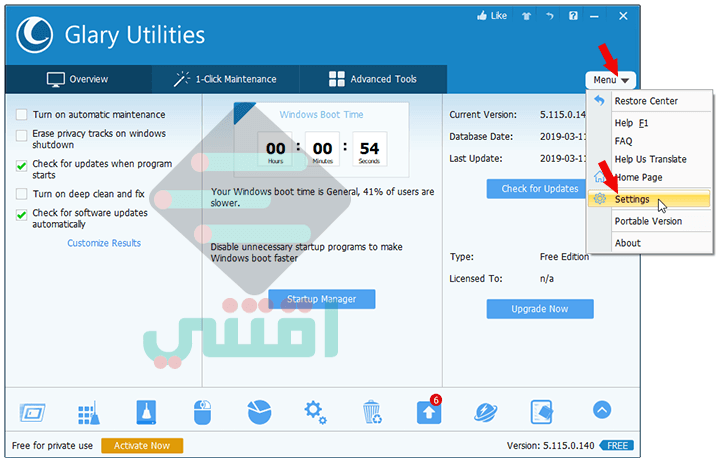Click the Glary Utilities crescent logo

[34, 35]
